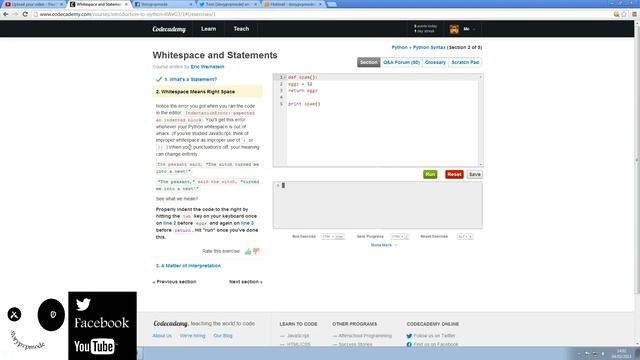This screenshot has height=360, width=640.
Task: Switch to the Hotmail browser tab
Action: tap(293, 4)
